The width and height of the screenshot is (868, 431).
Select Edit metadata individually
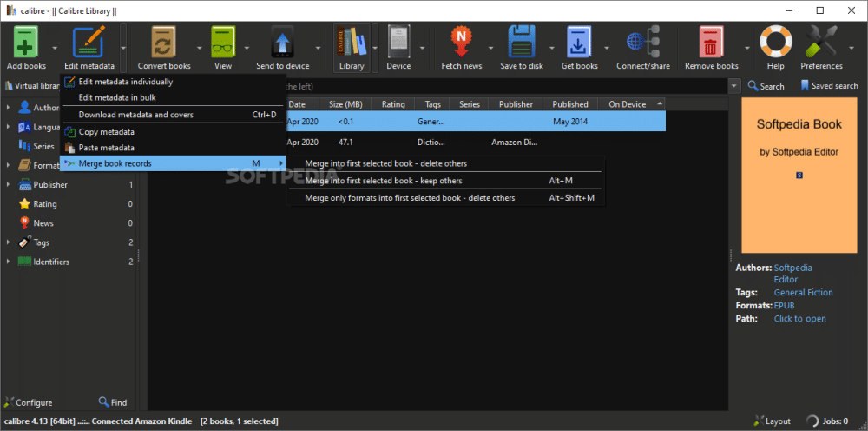(x=172, y=82)
